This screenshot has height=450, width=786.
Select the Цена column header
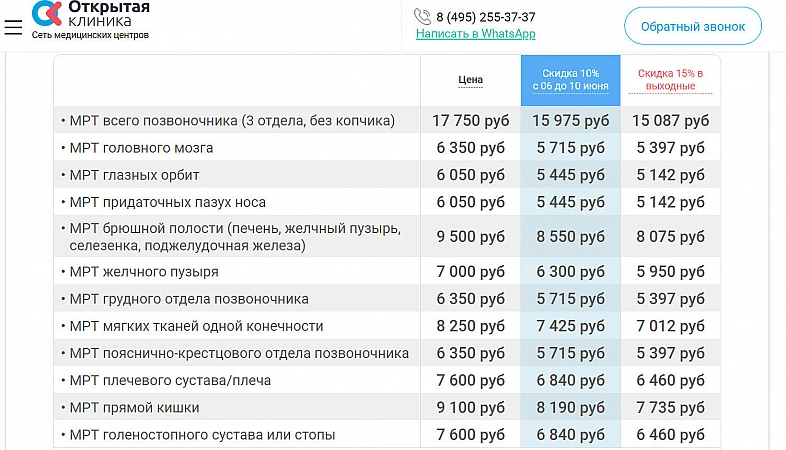point(470,80)
